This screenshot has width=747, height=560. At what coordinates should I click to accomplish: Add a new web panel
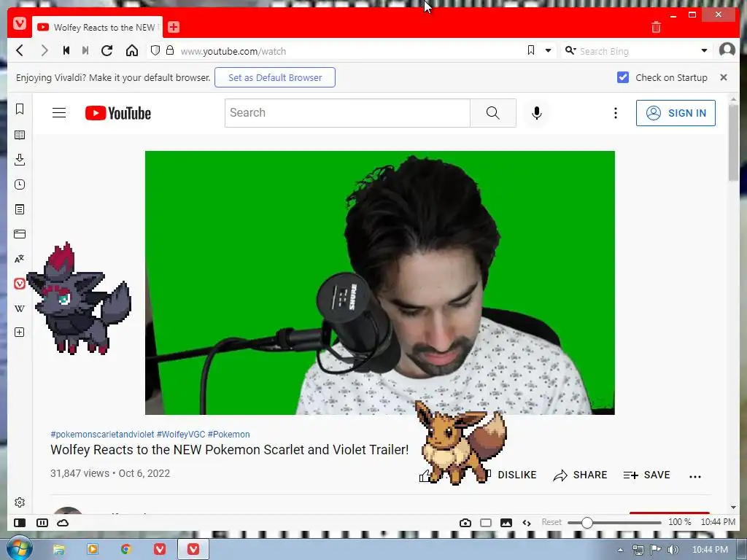pyautogui.click(x=20, y=332)
